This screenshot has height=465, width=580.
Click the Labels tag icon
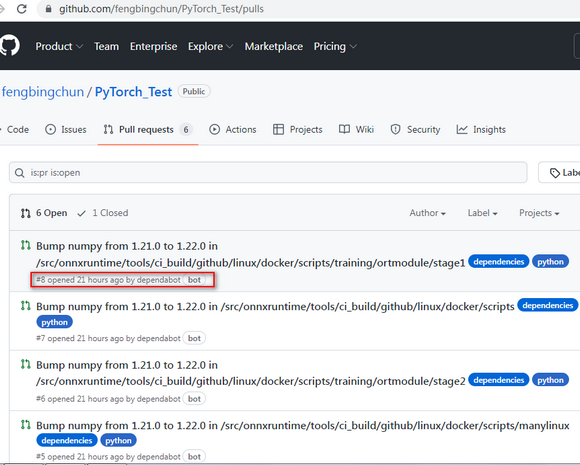(554, 173)
